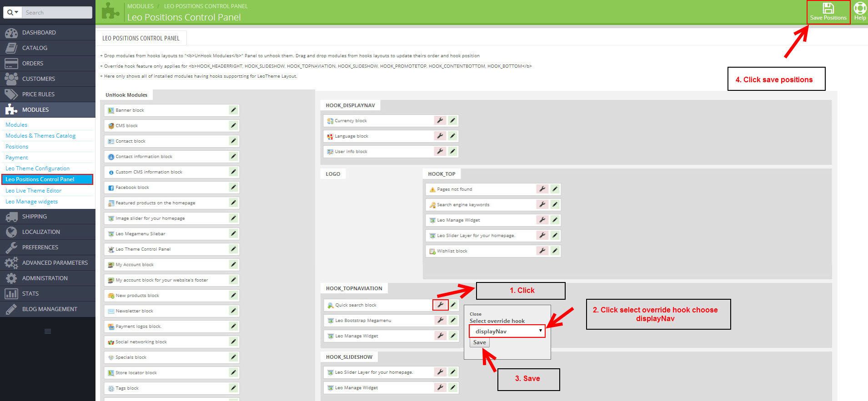Screen dimensions: 868x401
Task: Open the Customers menu
Action: [x=48, y=79]
